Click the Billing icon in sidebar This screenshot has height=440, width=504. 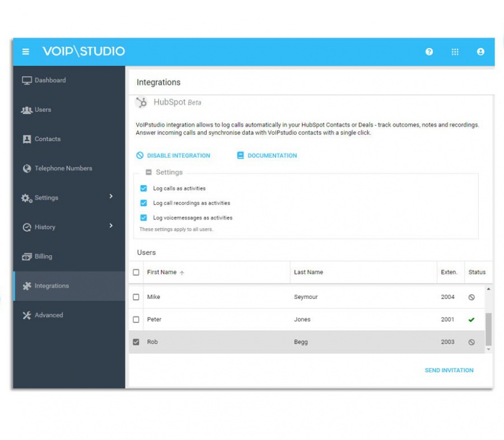coord(27,256)
